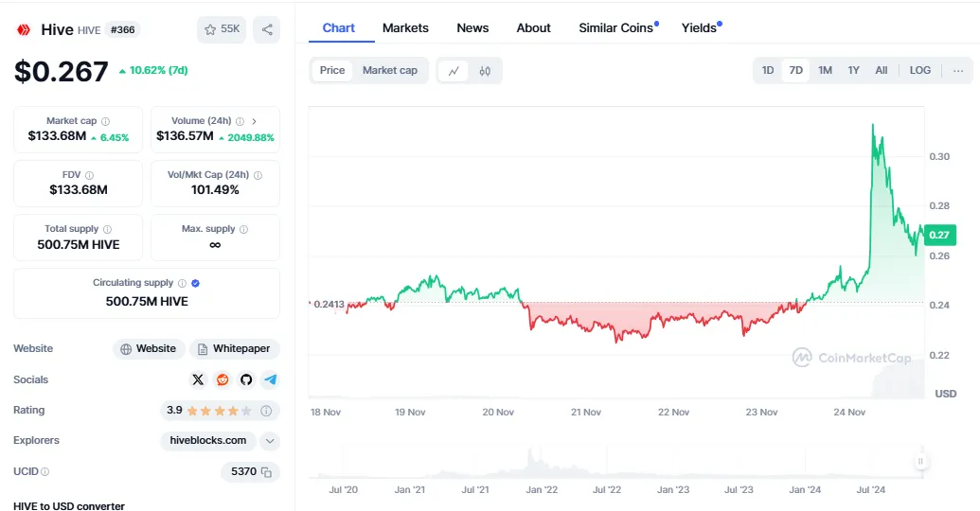The height and width of the screenshot is (511, 980).
Task: Open Max. supply info icon
Action: 243,229
